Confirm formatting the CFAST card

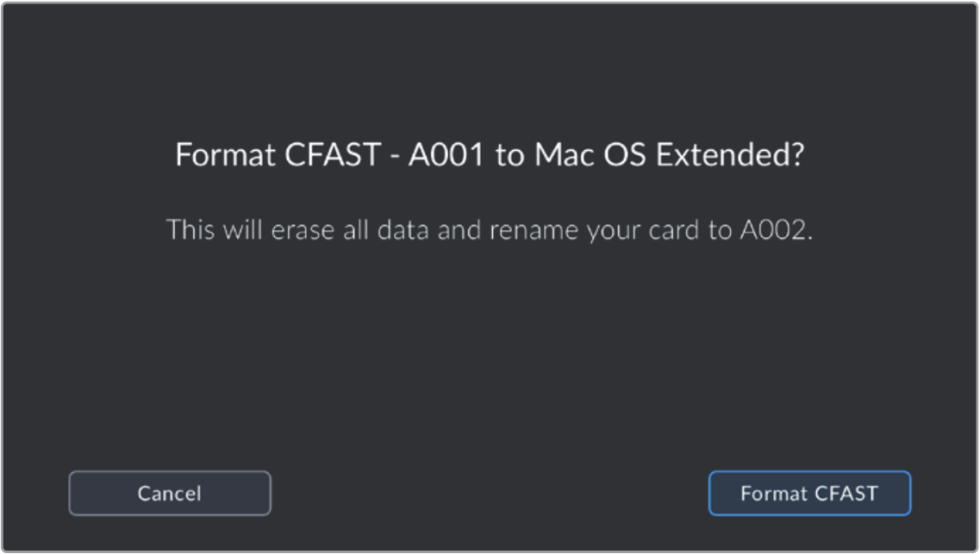pos(808,493)
